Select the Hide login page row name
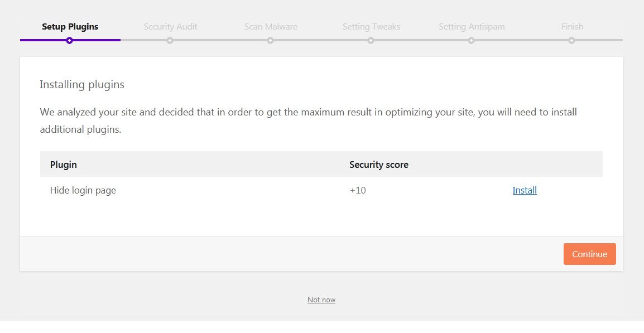This screenshot has width=644, height=333. (x=83, y=190)
